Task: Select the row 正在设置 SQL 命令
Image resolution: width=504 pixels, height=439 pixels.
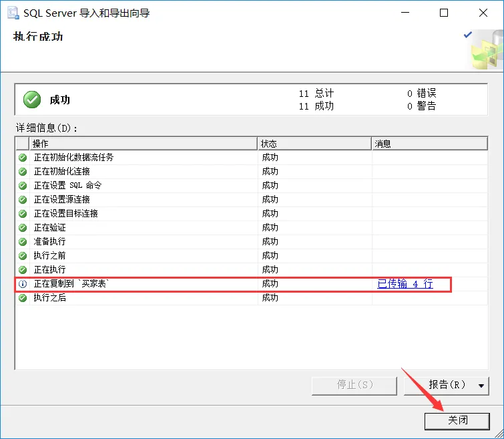Action: click(252, 185)
